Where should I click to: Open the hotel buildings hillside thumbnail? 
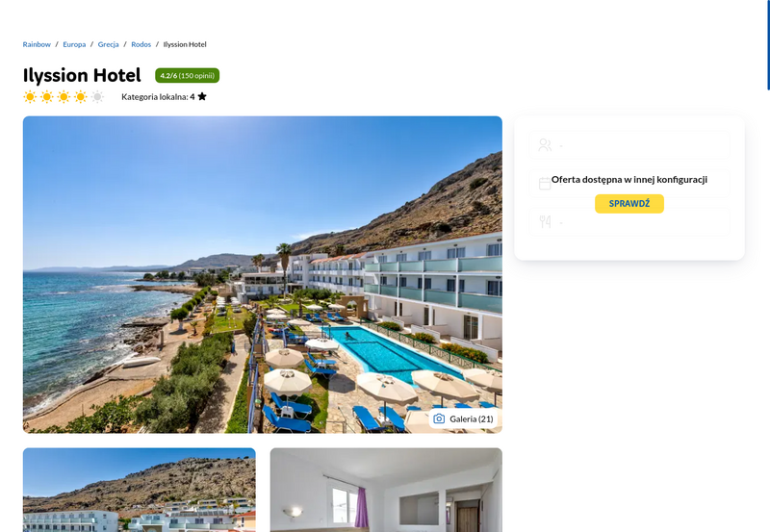[139, 490]
